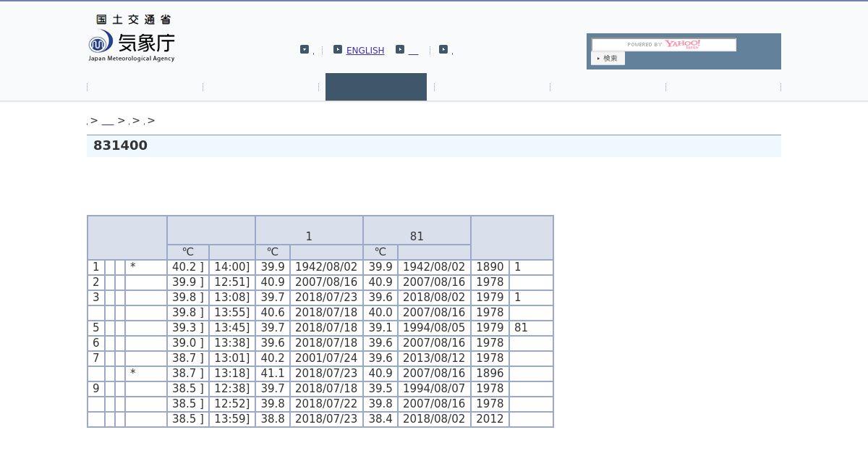Select the 39.1 temperature value

380,328
